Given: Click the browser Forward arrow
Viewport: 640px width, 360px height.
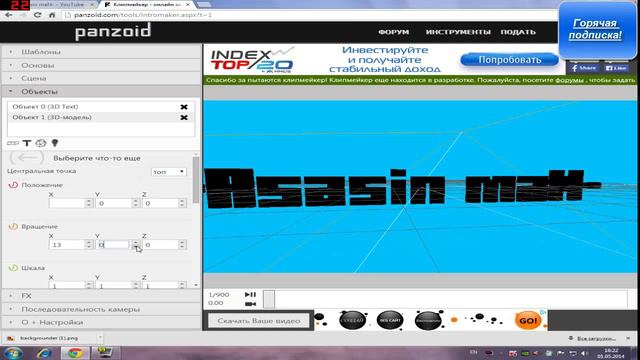Looking at the screenshot, I should click(23, 15).
